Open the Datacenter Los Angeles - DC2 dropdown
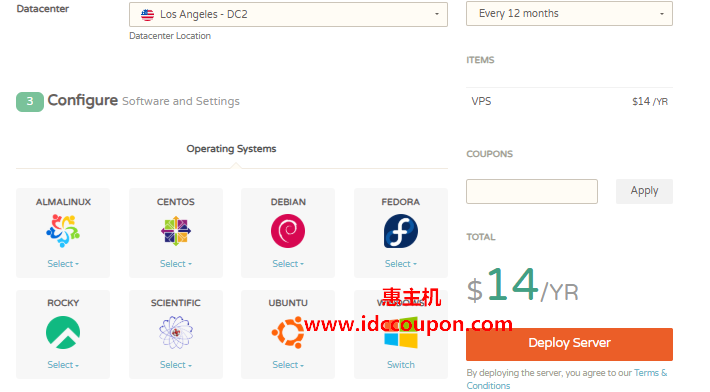 [288, 14]
